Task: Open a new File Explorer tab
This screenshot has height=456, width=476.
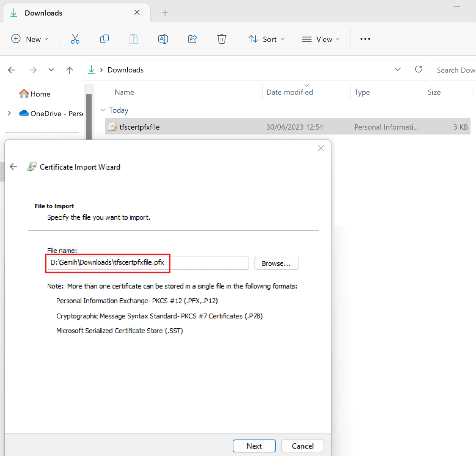Action: click(x=165, y=13)
